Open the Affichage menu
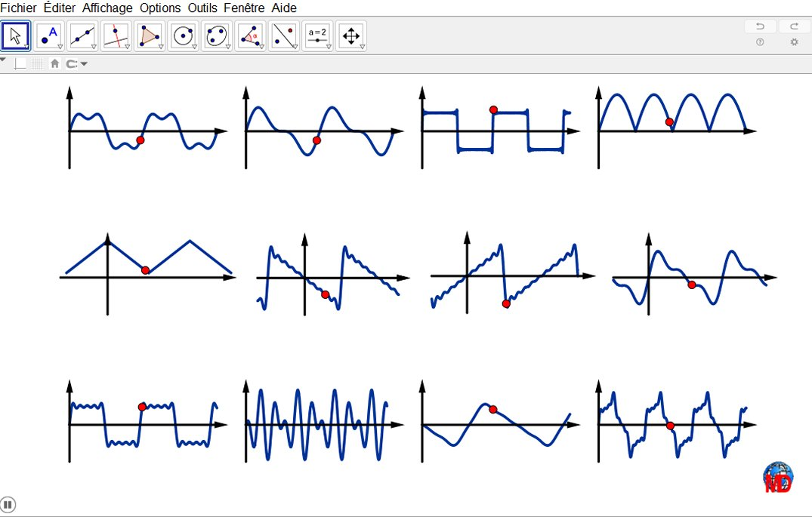The image size is (812, 517). 107,8
